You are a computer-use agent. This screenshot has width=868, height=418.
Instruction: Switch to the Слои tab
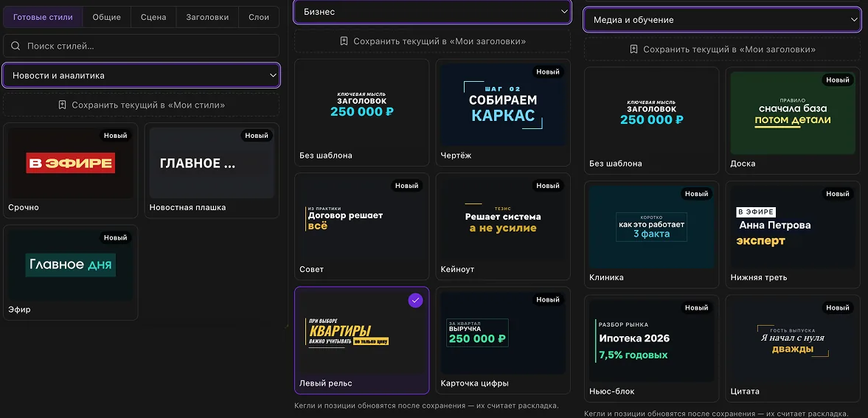click(259, 17)
